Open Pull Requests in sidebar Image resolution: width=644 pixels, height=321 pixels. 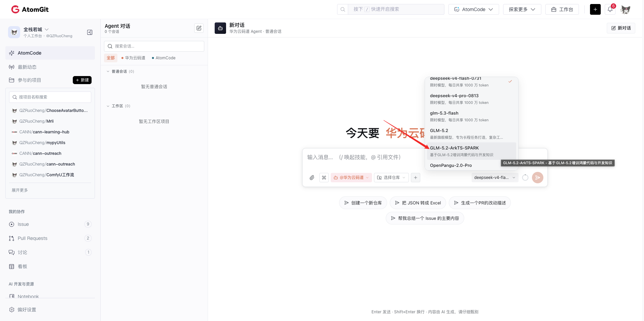[50, 238]
